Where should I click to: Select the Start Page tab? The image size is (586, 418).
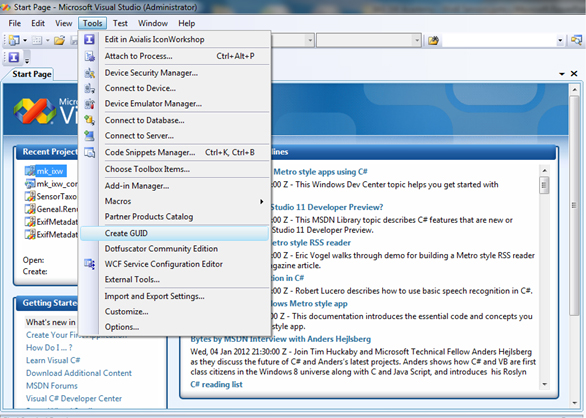(x=31, y=74)
